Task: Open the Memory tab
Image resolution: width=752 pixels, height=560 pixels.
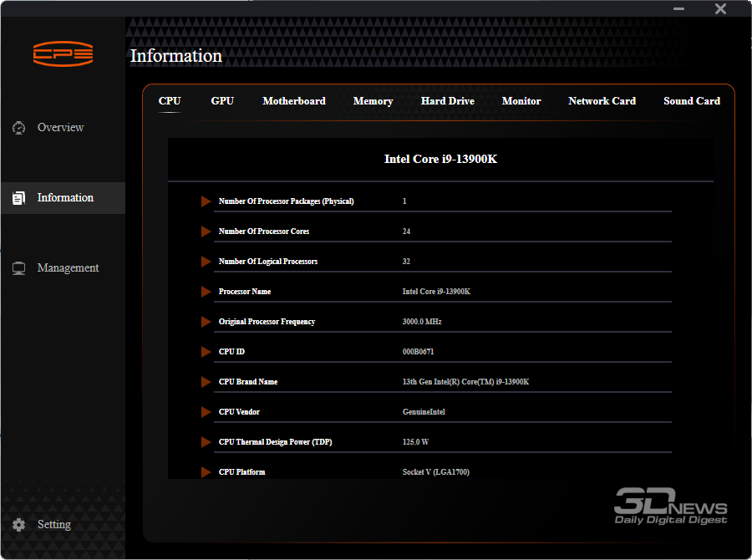Action: [373, 101]
